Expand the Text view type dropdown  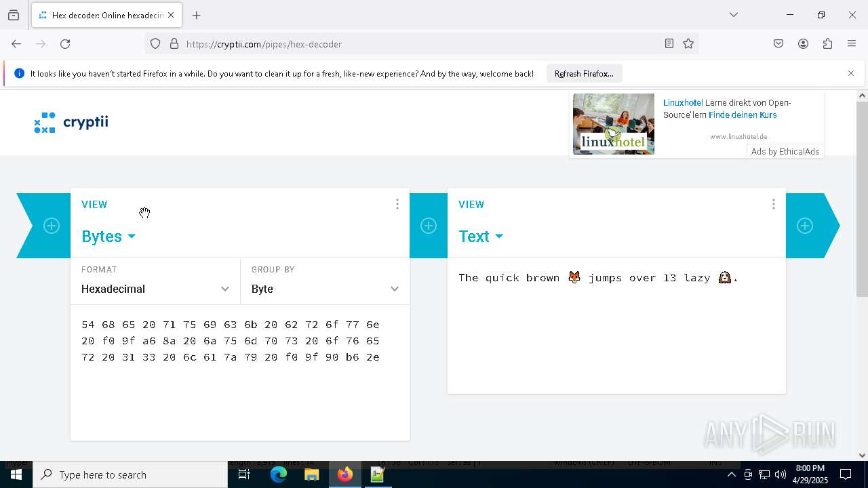[481, 236]
